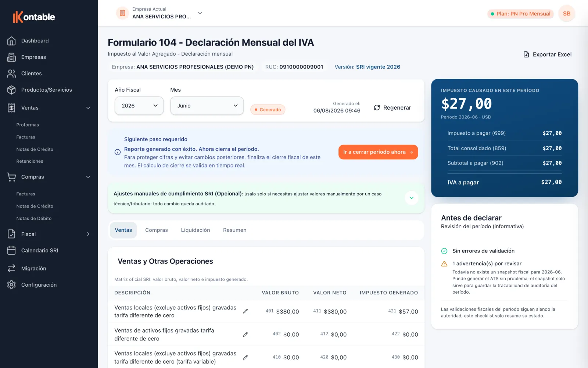The image size is (588, 368).
Task: Click the Calendario SRI calendar icon
Action: tap(11, 251)
